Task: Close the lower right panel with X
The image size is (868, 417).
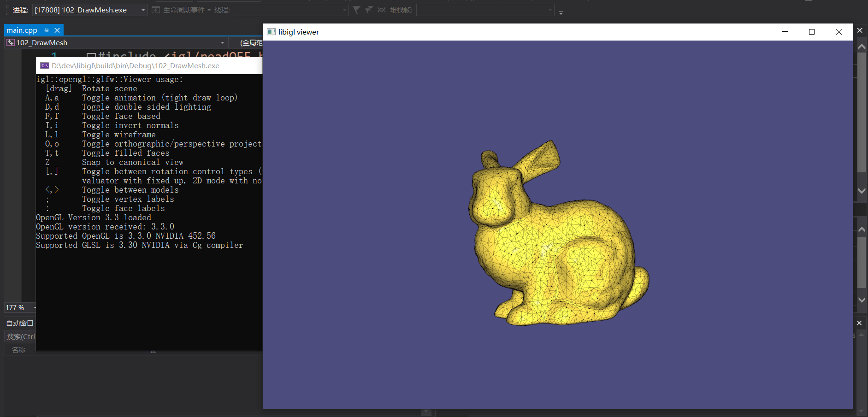Action: [x=859, y=323]
